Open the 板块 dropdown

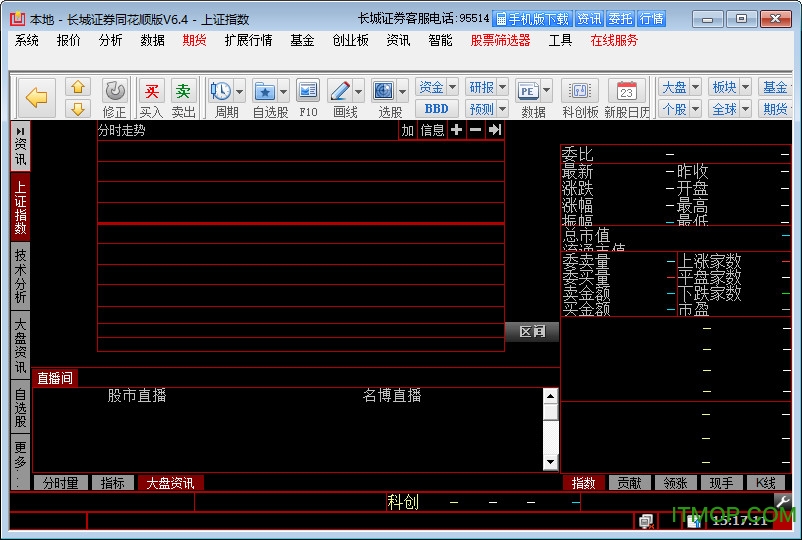click(x=730, y=87)
